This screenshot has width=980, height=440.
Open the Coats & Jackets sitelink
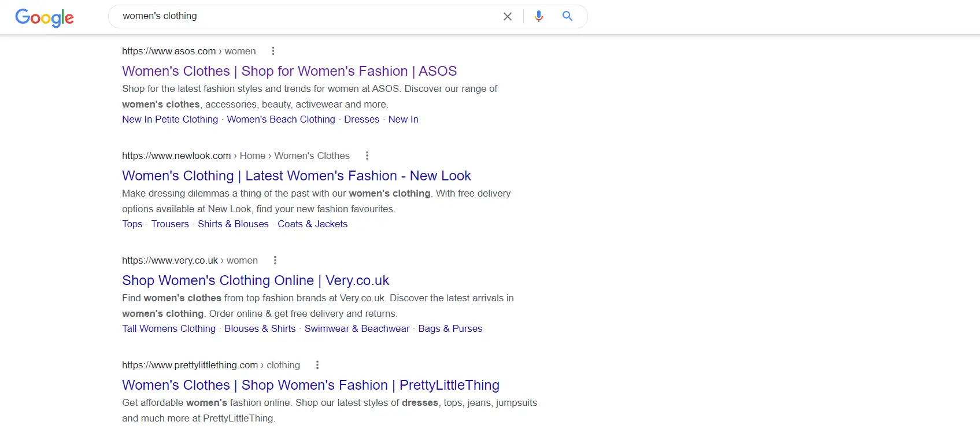(x=312, y=224)
